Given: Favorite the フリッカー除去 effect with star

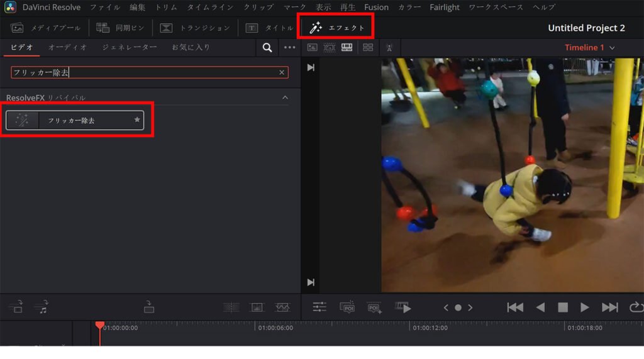Looking at the screenshot, I should click(137, 120).
